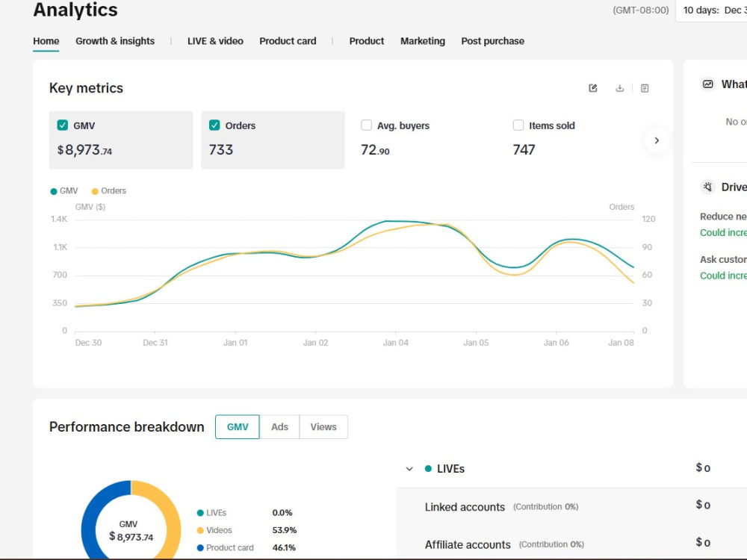The image size is (747, 560).
Task: Click the Product card 46.1% percentage
Action: pyautogui.click(x=284, y=547)
